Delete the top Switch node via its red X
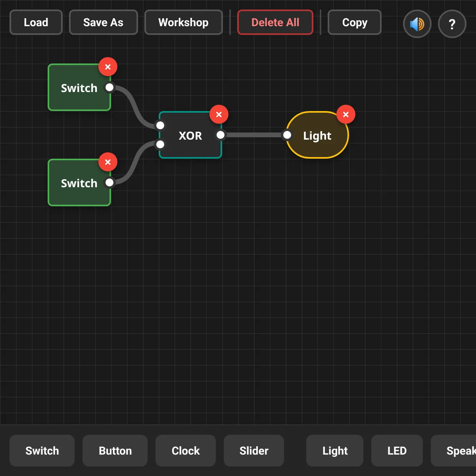 click(x=108, y=67)
